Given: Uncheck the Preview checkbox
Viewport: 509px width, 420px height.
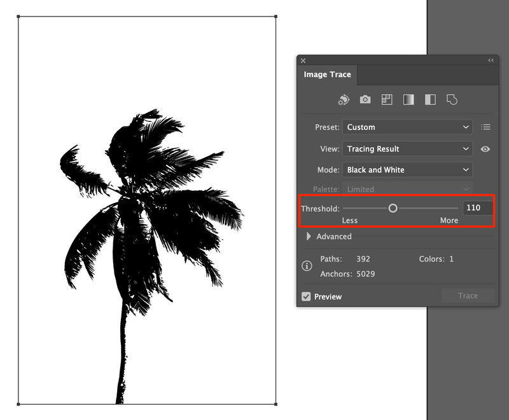Looking at the screenshot, I should tap(307, 297).
